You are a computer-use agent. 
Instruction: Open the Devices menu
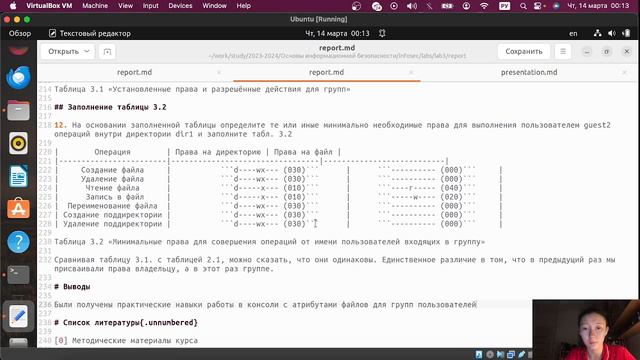coord(180,6)
